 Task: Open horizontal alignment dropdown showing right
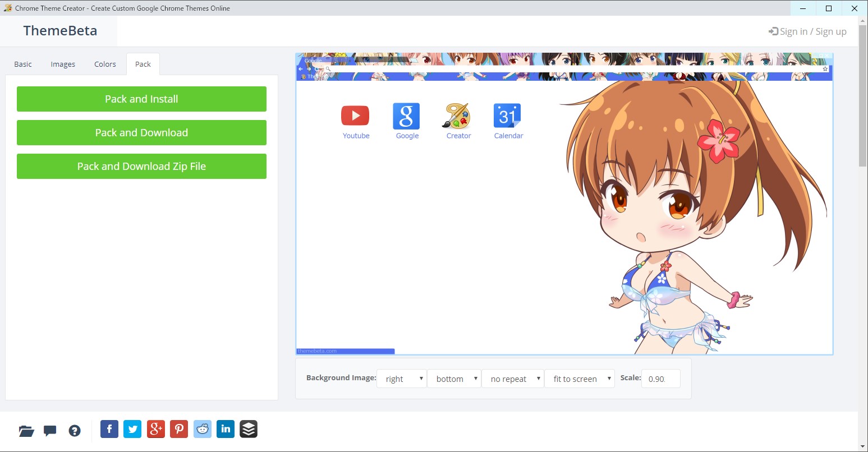pyautogui.click(x=402, y=379)
